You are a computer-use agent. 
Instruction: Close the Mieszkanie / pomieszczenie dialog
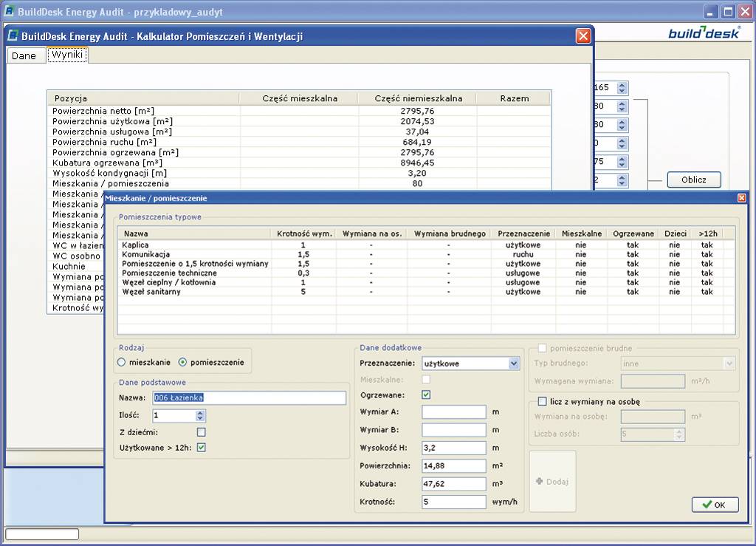point(741,198)
